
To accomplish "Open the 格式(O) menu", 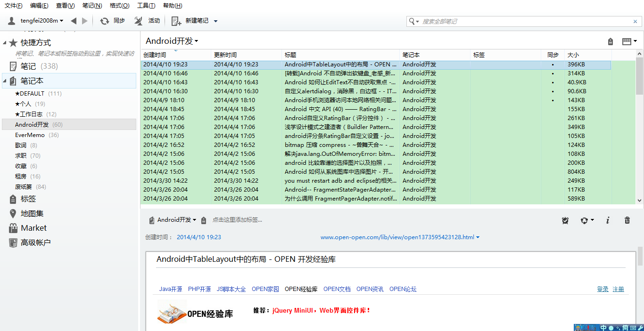I will [119, 6].
